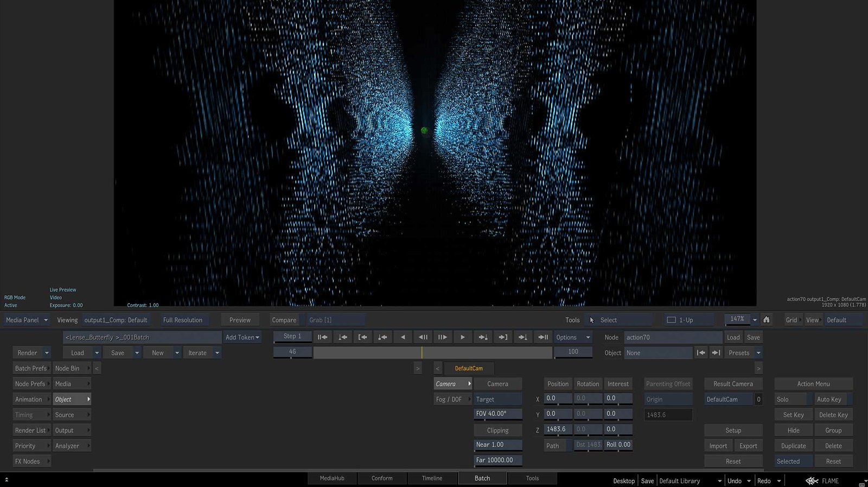Click the play forward button
The image size is (868, 487).
pos(462,337)
